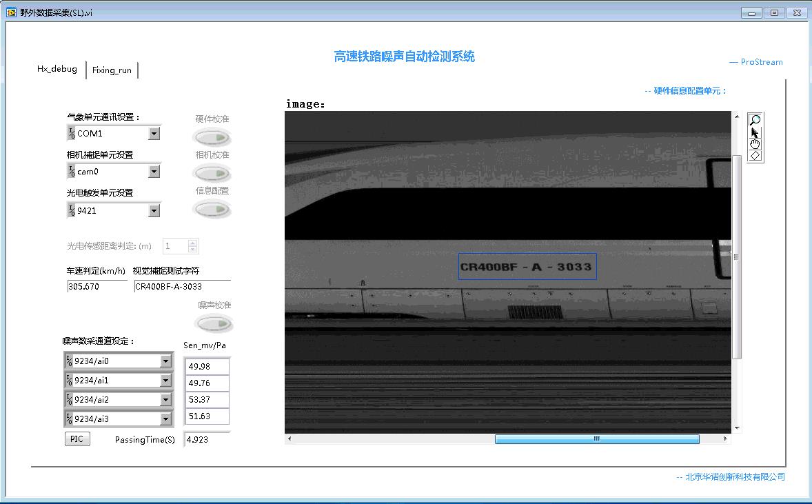Click the I/O icon beside 9234/ai2
The height and width of the screenshot is (504, 812).
coord(69,399)
